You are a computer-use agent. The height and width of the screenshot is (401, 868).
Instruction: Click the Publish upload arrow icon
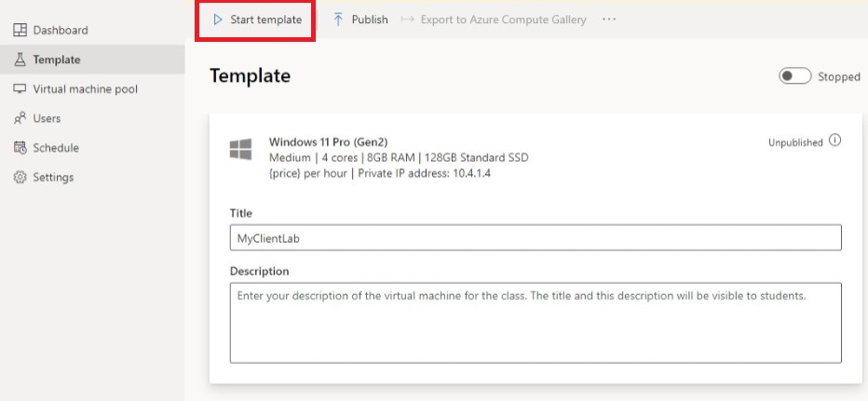(x=338, y=20)
